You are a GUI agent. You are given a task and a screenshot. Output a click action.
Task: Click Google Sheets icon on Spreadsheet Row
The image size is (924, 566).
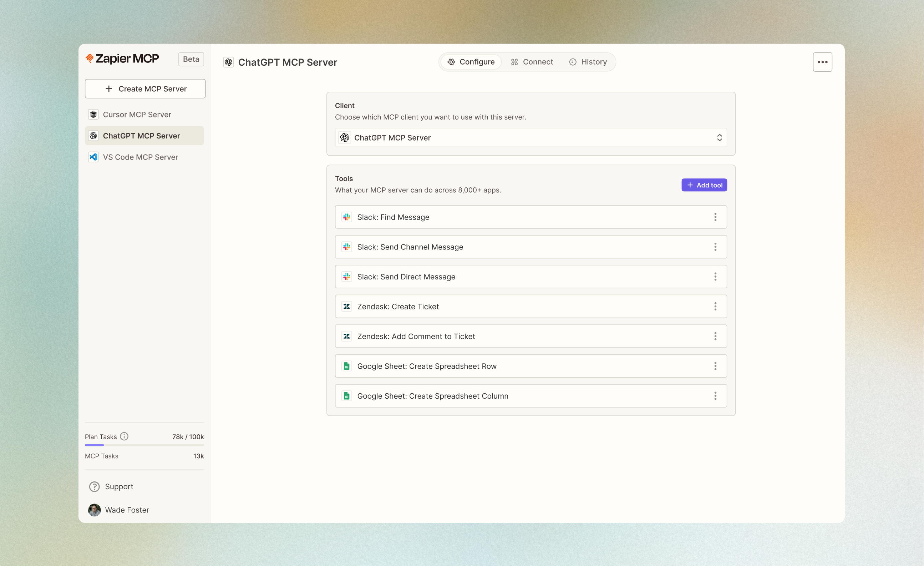pos(346,366)
